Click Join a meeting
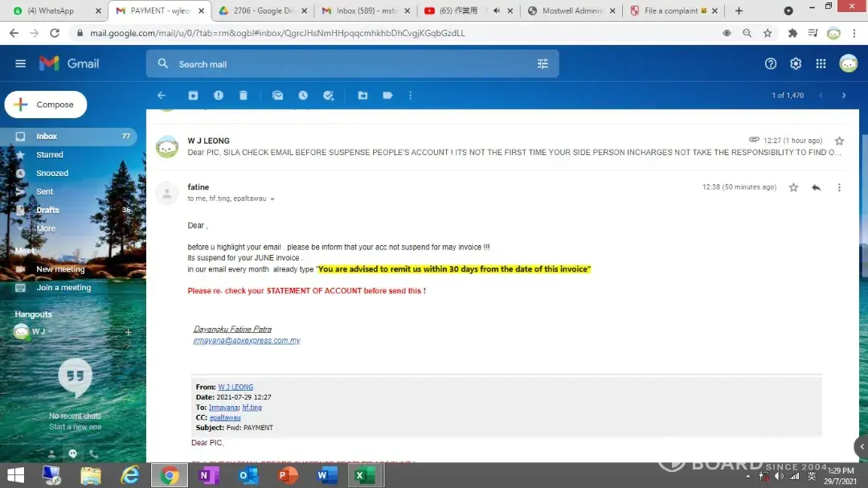Screen dimensions: 868x488 pos(63,288)
